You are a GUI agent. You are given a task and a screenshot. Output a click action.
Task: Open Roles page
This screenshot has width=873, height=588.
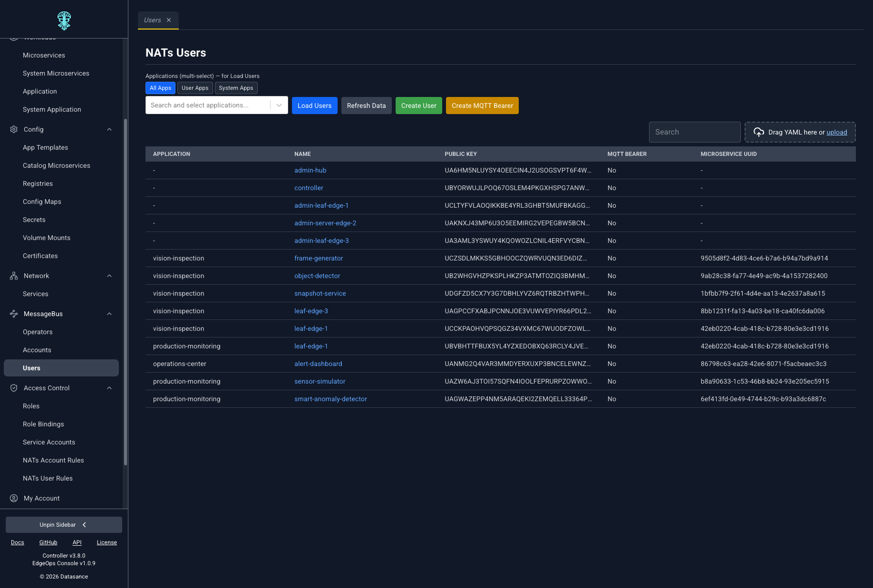pyautogui.click(x=31, y=406)
